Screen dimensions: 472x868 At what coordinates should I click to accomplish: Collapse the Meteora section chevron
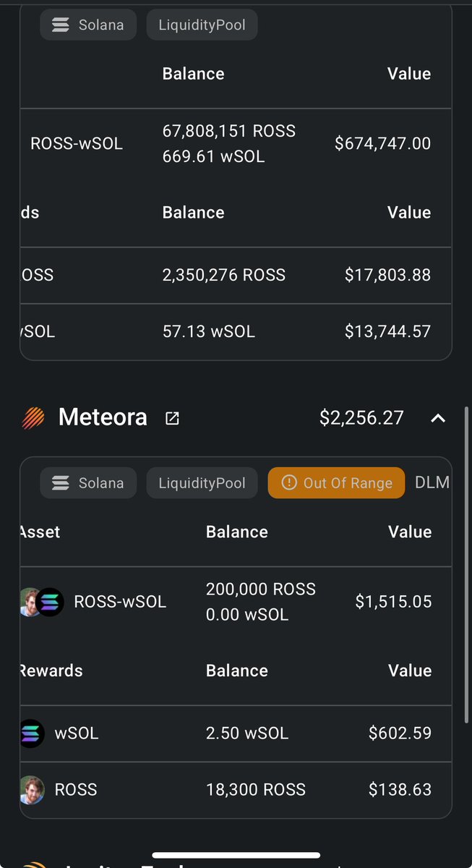coord(437,418)
